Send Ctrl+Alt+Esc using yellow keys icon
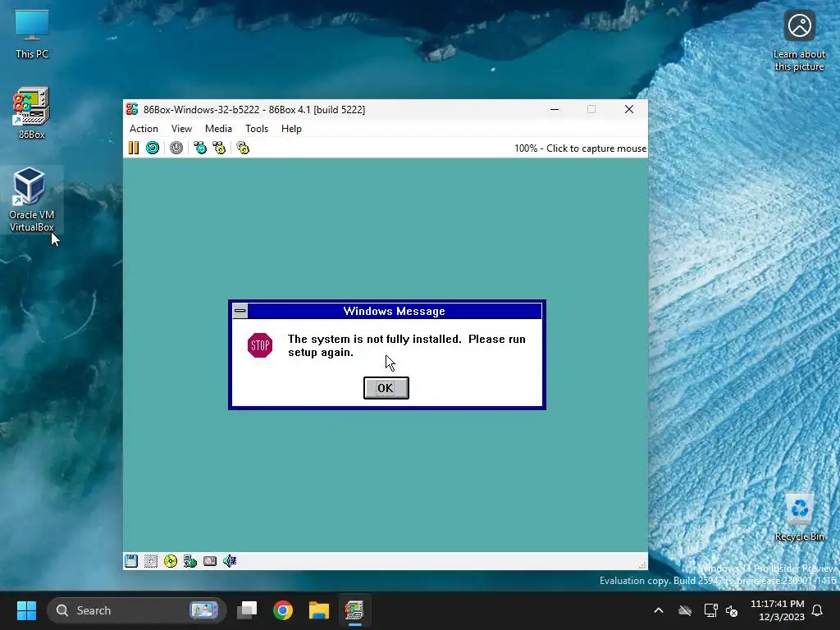 coord(219,148)
